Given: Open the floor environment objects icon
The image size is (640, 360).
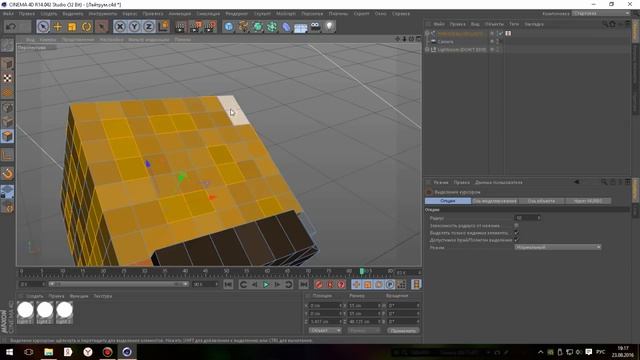Looking at the screenshot, I should (301, 28).
